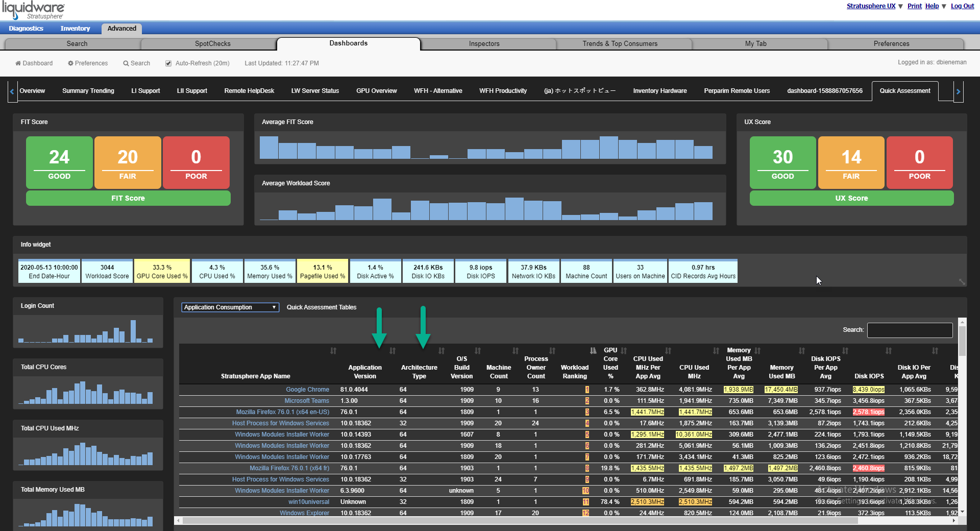
Task: Click the Dashboard home icon
Action: (x=18, y=63)
